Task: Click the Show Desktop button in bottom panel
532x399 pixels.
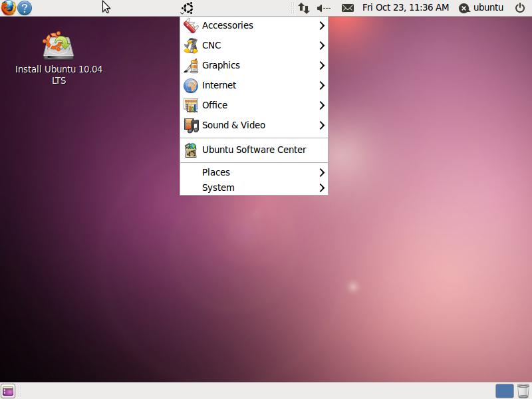Action: 8,391
